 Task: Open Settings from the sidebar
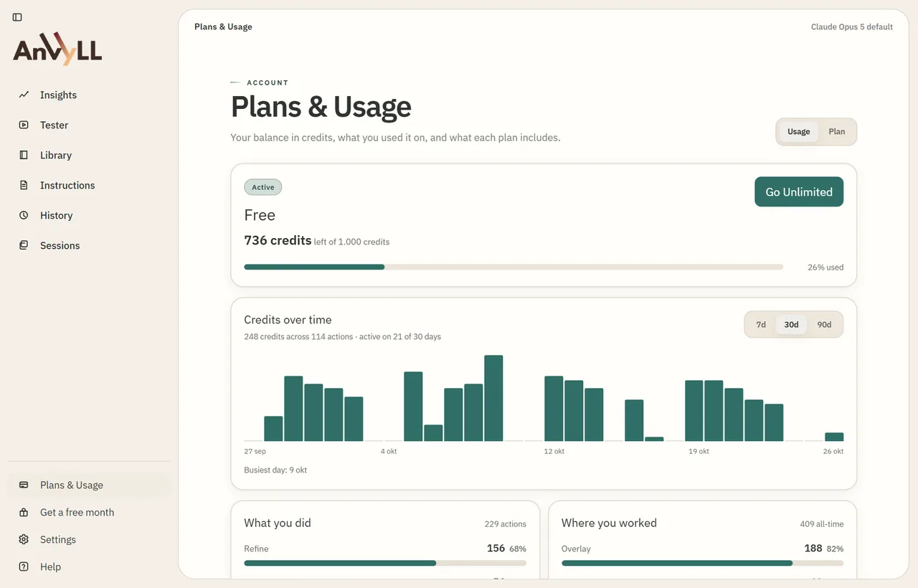coord(89,539)
